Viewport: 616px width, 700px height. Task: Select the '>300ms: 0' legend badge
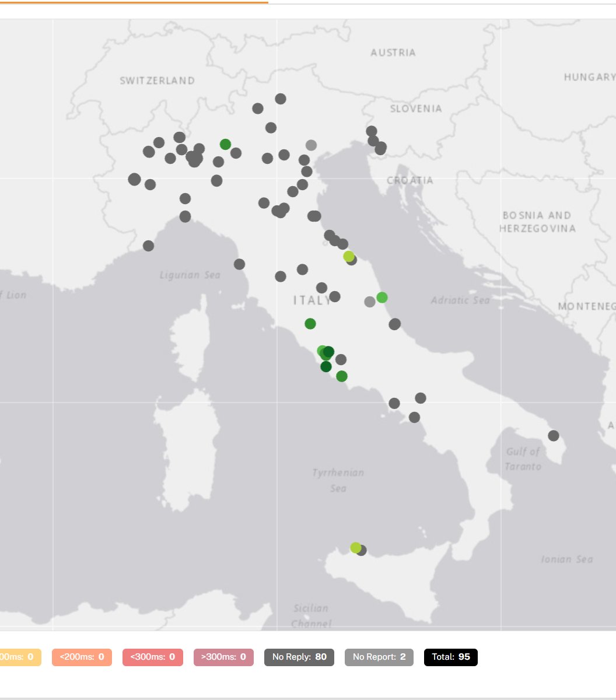pyautogui.click(x=223, y=657)
